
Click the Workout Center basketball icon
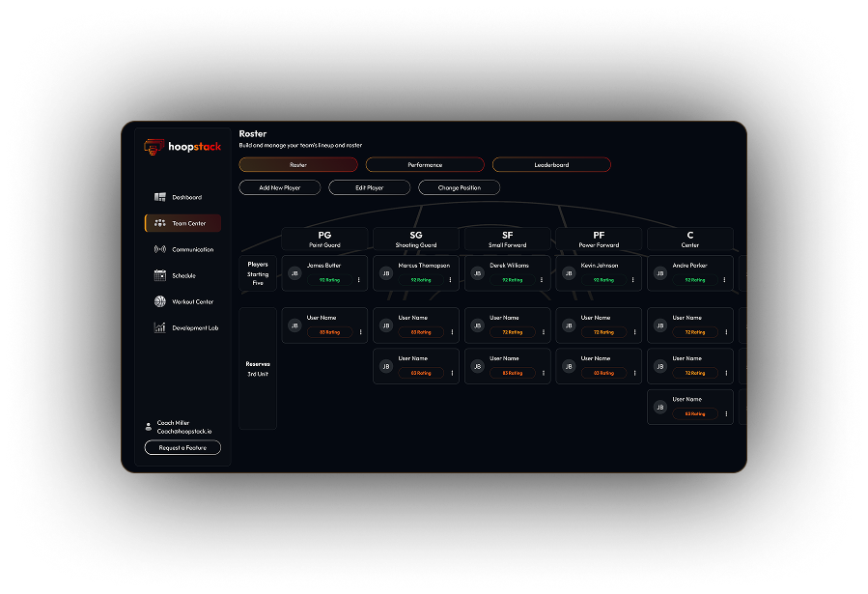click(160, 301)
